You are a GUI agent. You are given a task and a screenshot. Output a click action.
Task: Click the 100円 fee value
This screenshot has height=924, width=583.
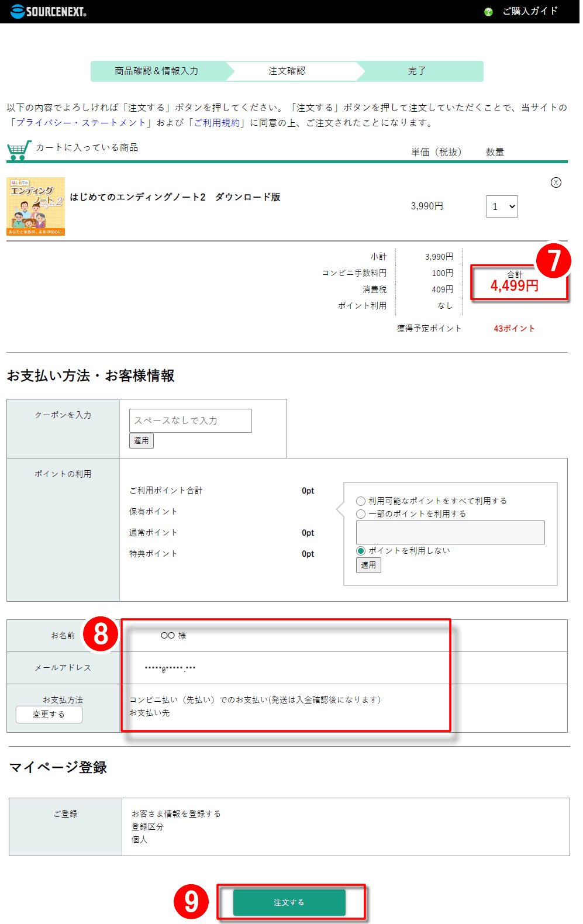tap(443, 273)
